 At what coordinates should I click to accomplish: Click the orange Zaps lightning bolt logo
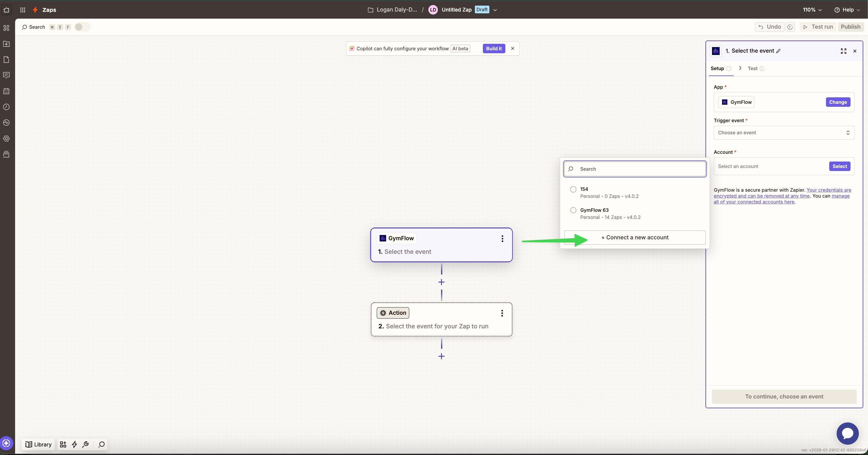point(35,10)
